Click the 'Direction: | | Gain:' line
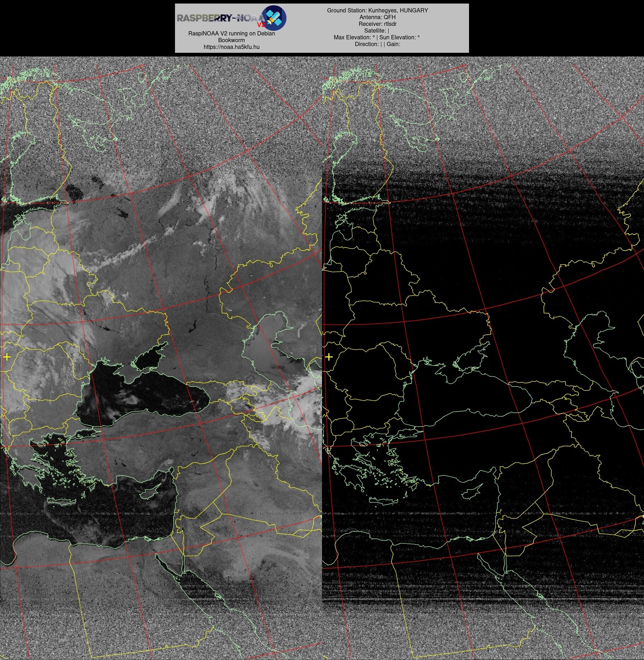This screenshot has height=660, width=644. pos(377,44)
